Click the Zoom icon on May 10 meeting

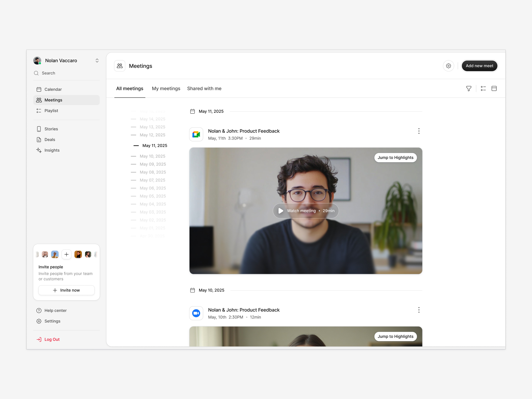tap(196, 313)
